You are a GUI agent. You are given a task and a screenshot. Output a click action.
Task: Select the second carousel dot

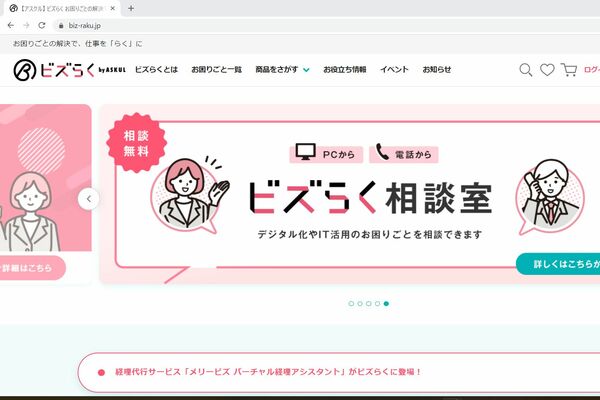point(360,304)
